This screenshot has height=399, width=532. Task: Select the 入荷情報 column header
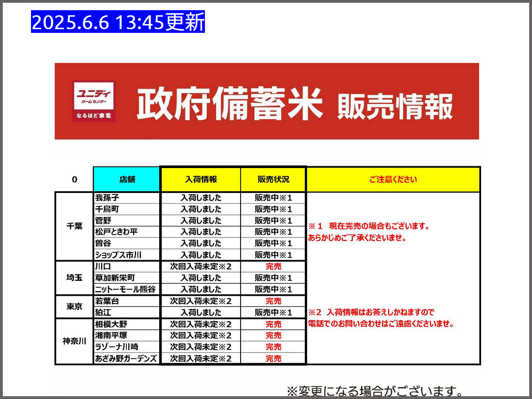pos(201,179)
